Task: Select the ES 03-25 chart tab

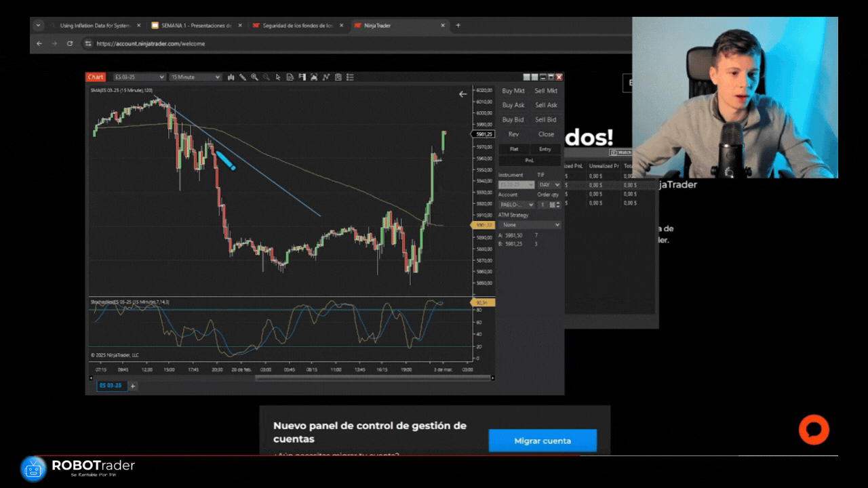Action: click(111, 386)
